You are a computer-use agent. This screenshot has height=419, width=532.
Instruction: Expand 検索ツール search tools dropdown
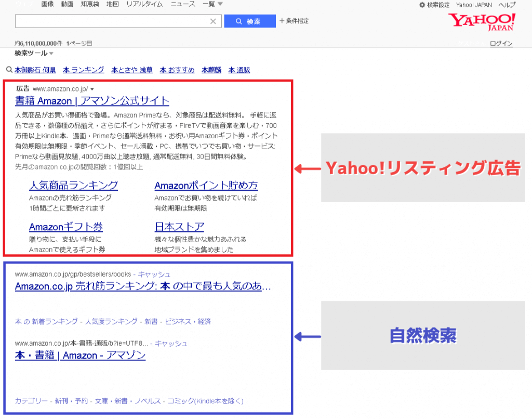pyautogui.click(x=34, y=54)
